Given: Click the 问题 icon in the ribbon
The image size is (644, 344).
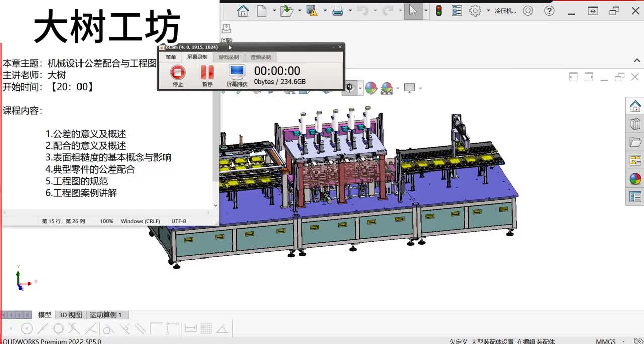Looking at the screenshot, I should click(x=227, y=33).
